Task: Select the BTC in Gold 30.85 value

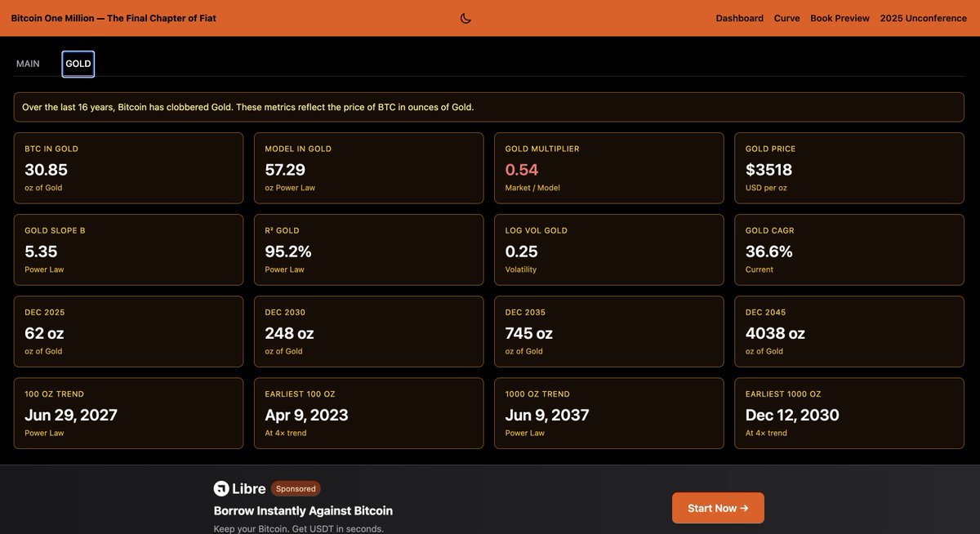Action: pyautogui.click(x=47, y=170)
